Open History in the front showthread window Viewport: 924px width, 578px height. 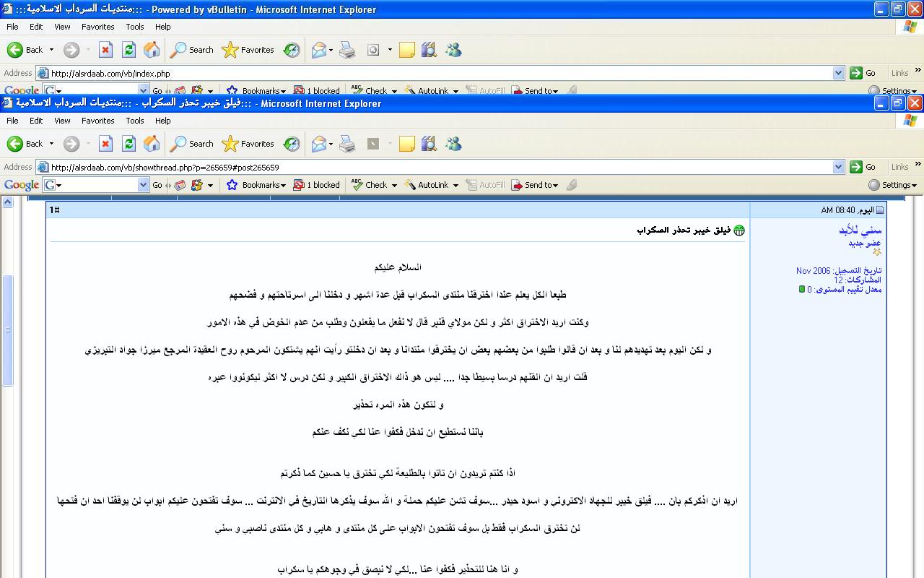click(292, 144)
